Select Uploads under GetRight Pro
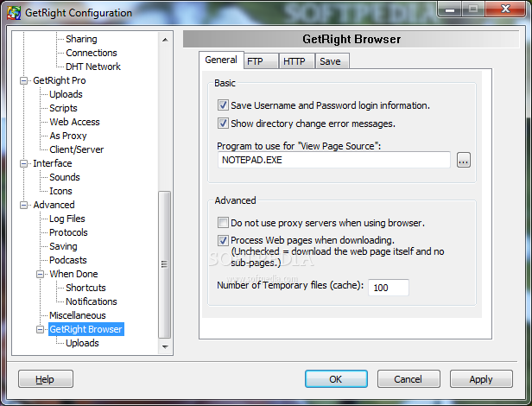The width and height of the screenshot is (532, 406). pos(66,94)
